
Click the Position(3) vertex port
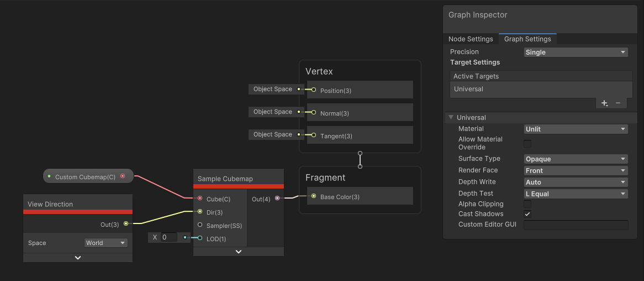314,90
